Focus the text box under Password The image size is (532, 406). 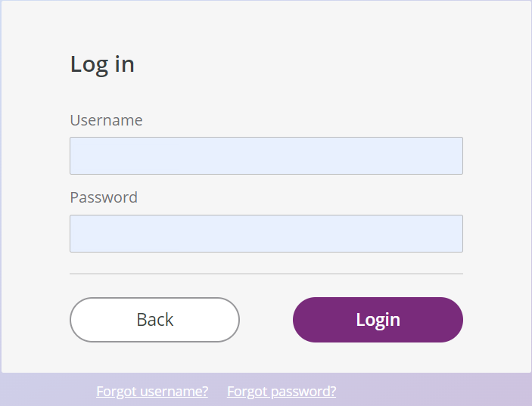tap(266, 234)
